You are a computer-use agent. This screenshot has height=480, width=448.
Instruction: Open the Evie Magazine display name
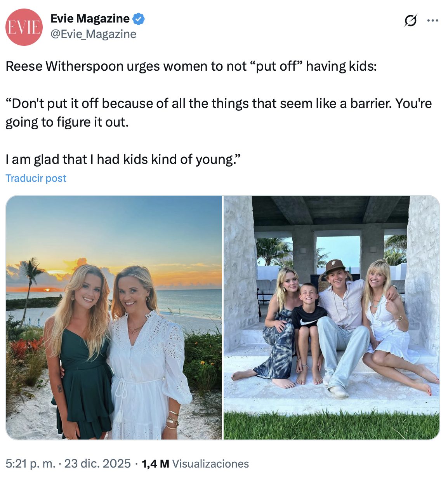[90, 19]
